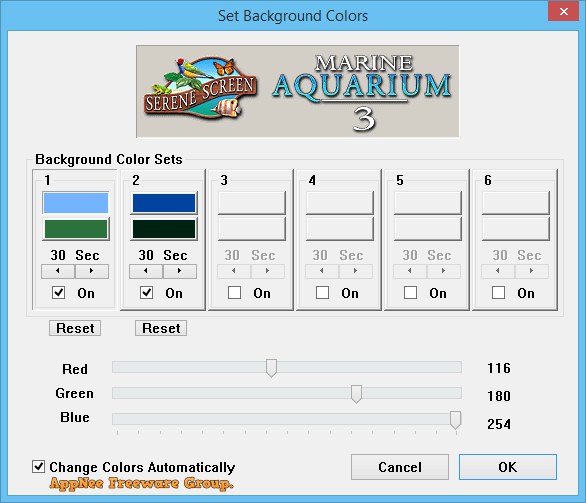Select the dark green bottom swatch in set 2
This screenshot has height=503, width=586.
point(164,229)
